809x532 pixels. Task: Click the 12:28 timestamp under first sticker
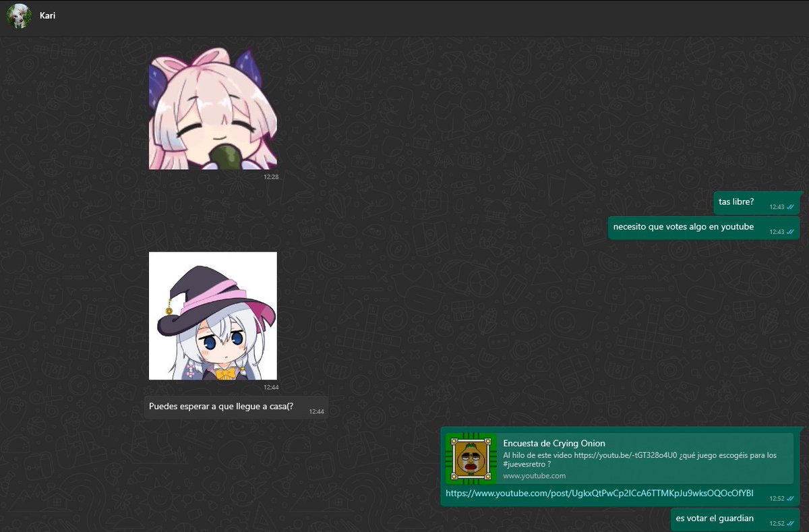271,177
